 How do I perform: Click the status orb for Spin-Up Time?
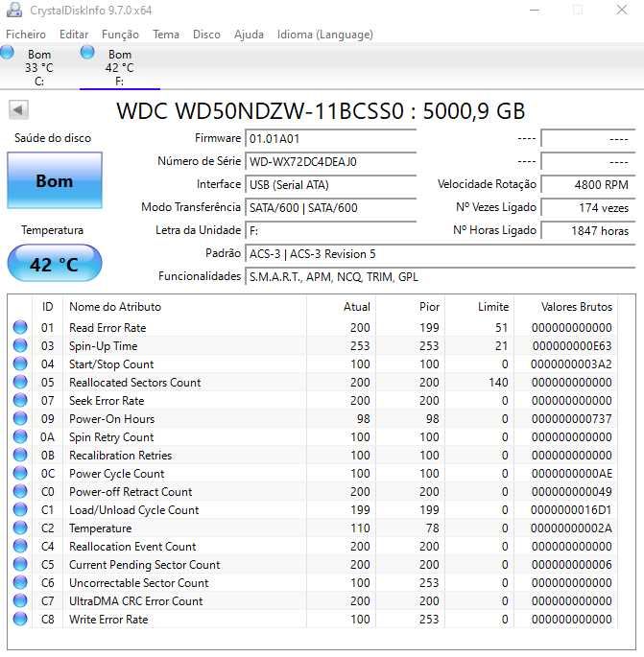(20, 345)
